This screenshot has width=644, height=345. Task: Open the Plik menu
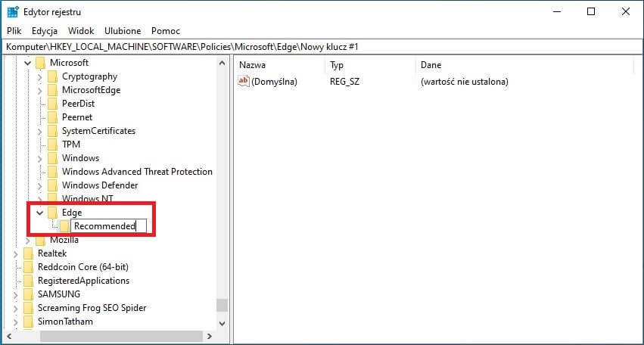tap(14, 31)
